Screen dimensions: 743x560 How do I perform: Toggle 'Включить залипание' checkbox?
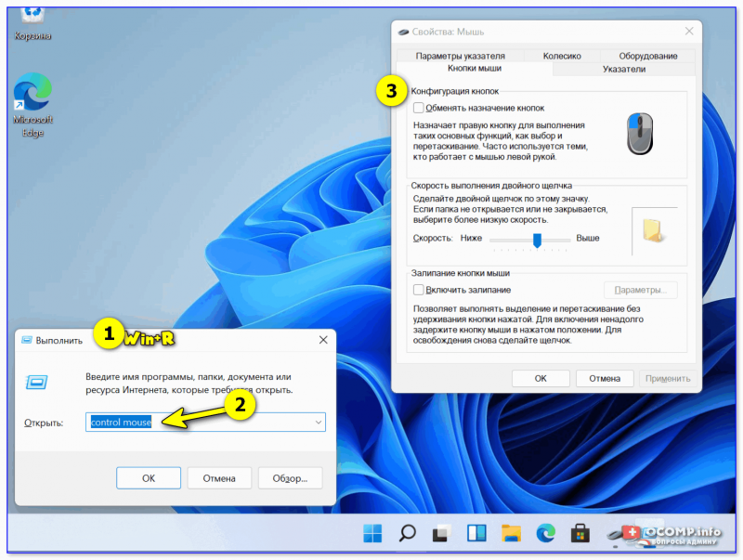tap(418, 290)
